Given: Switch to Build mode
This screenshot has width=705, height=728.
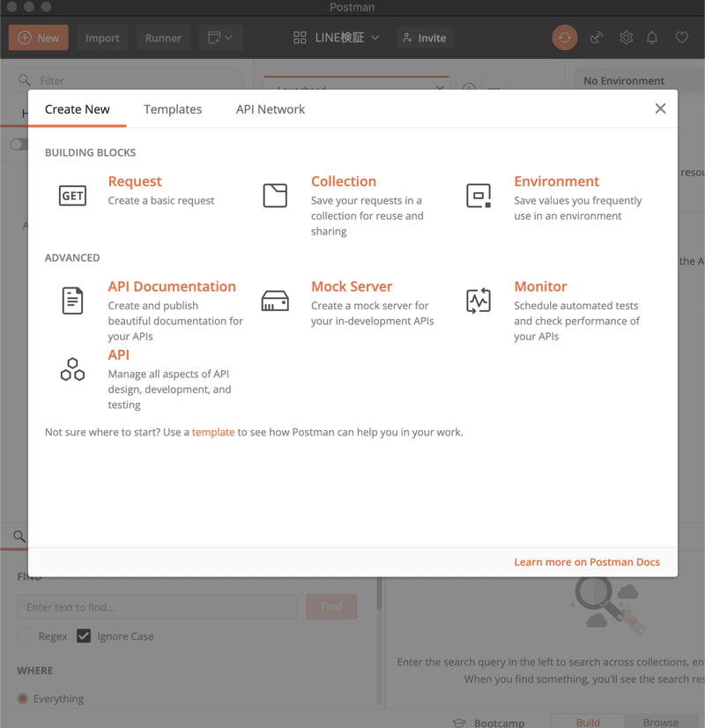Looking at the screenshot, I should (588, 723).
